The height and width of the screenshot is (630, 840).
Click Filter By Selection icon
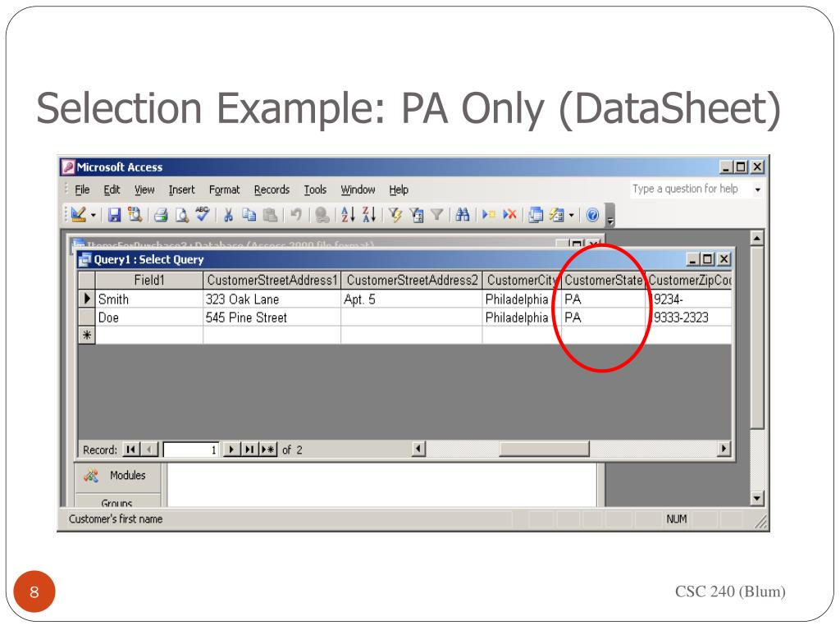395,215
